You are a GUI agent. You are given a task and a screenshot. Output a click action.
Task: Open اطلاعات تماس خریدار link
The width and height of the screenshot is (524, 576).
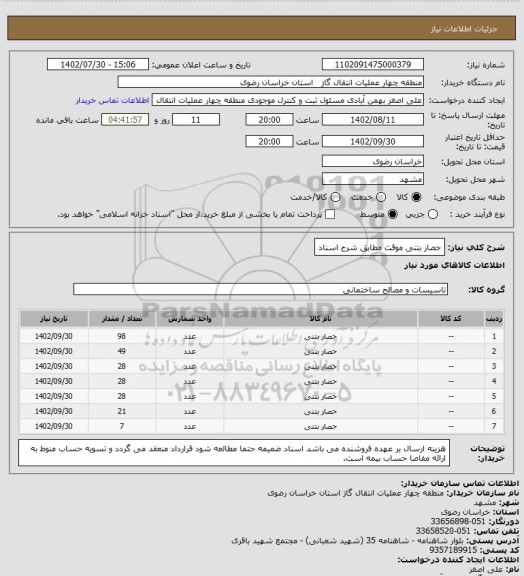point(112,100)
